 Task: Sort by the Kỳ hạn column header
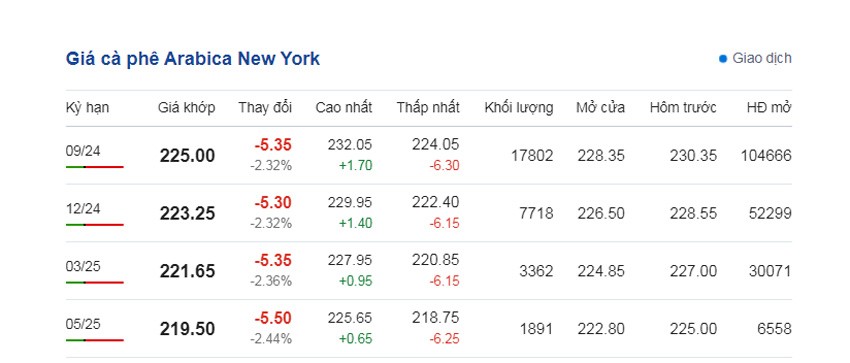(x=87, y=108)
